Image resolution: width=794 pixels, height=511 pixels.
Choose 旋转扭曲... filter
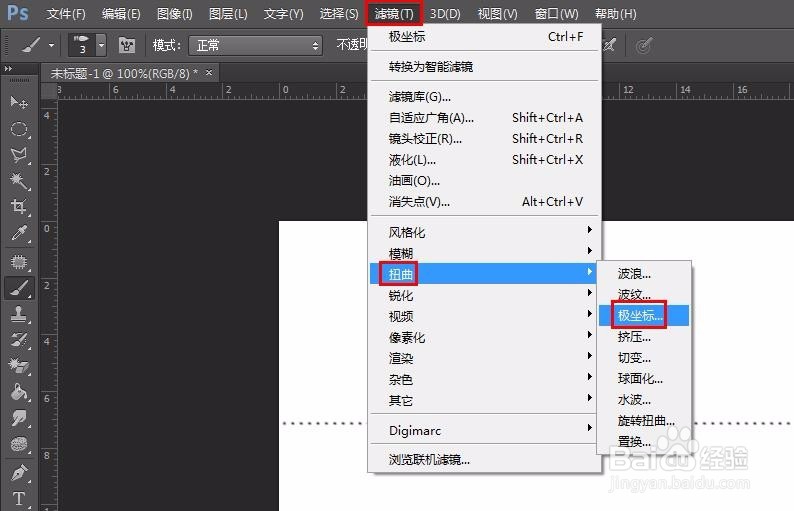click(x=644, y=420)
